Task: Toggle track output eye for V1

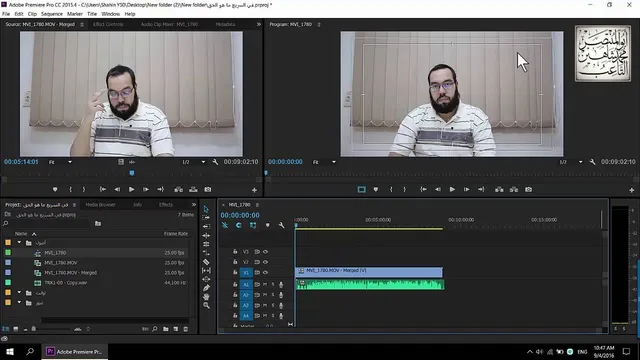Action: [x=265, y=272]
